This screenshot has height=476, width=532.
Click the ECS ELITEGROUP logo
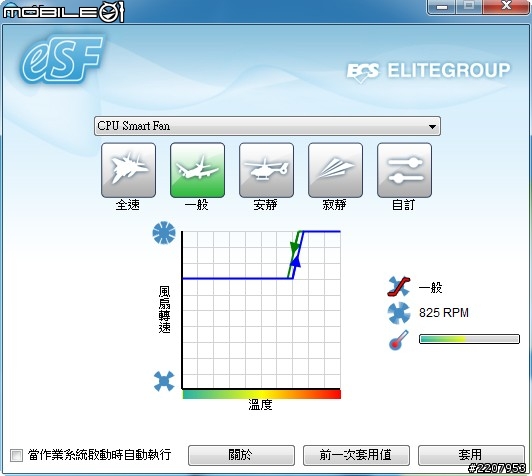[428, 72]
